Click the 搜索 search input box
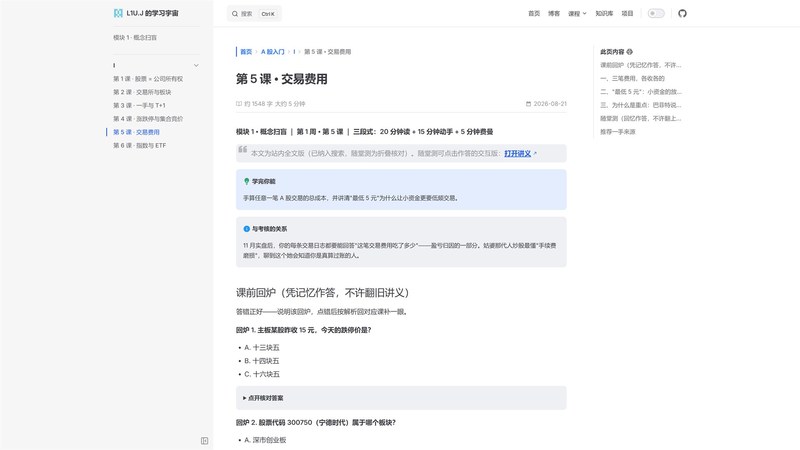This screenshot has height=450, width=800. pos(254,14)
